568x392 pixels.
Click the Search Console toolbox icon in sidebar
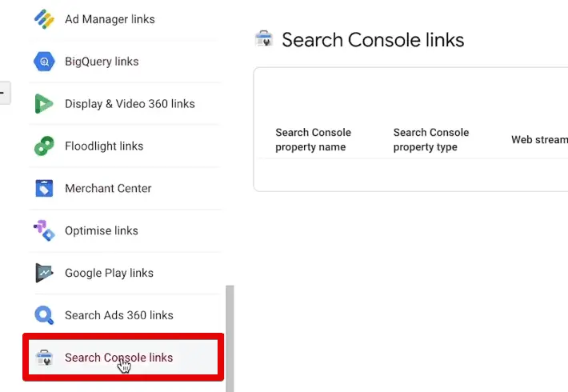pyautogui.click(x=45, y=358)
